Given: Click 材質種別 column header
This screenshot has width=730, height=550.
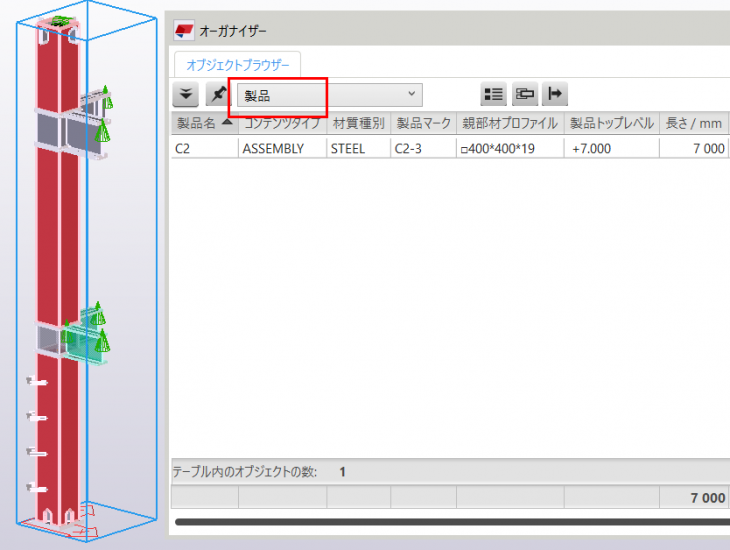Looking at the screenshot, I should point(358,123).
